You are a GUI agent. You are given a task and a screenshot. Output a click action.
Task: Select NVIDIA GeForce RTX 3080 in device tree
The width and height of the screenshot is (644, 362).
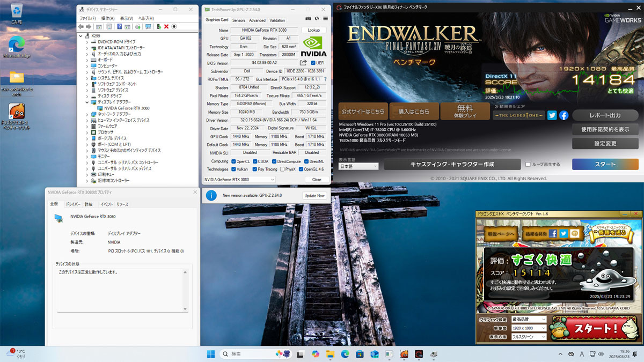point(127,108)
